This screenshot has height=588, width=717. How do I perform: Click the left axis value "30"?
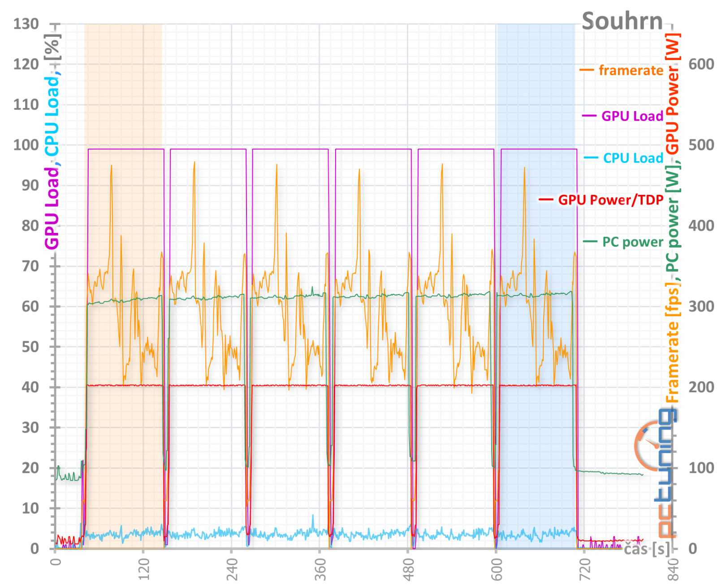coord(30,427)
